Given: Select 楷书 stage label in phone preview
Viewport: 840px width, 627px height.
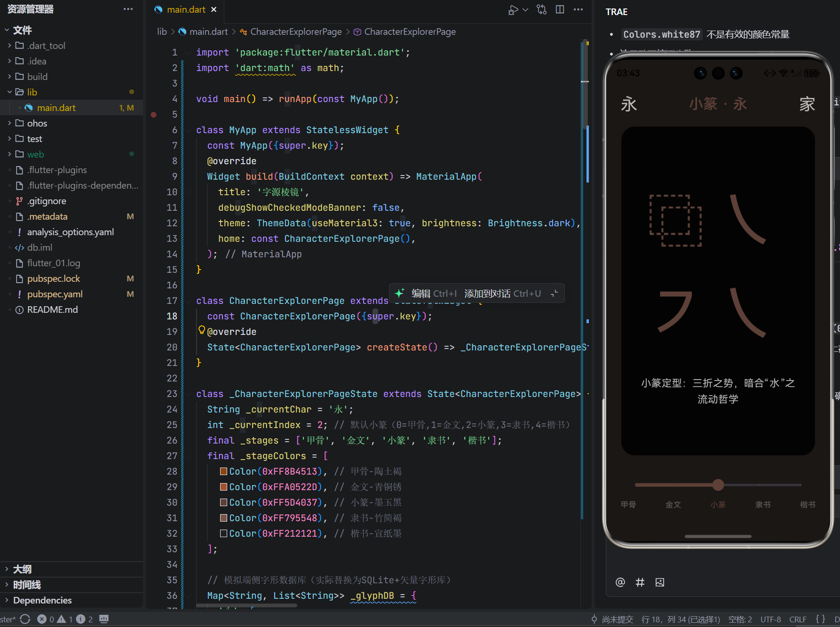Looking at the screenshot, I should [x=808, y=504].
